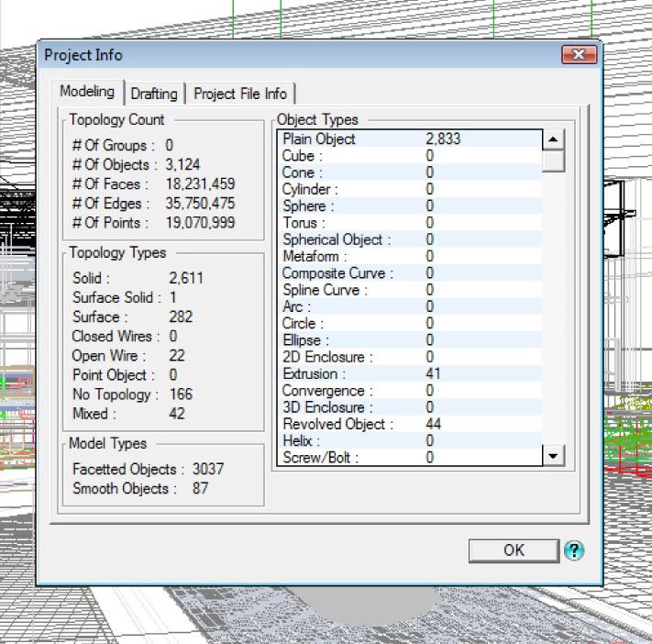Select the Cube row in Object Types
Viewport: 652px width, 644px height.
pos(410,156)
